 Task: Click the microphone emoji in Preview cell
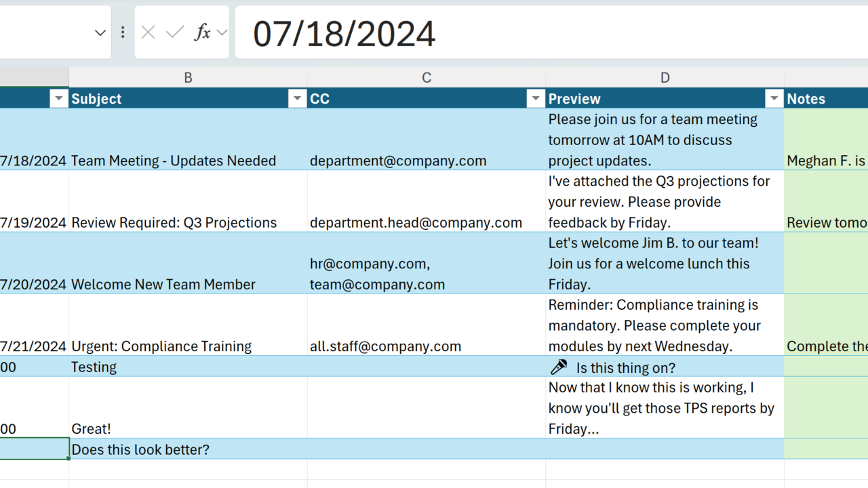pos(559,367)
